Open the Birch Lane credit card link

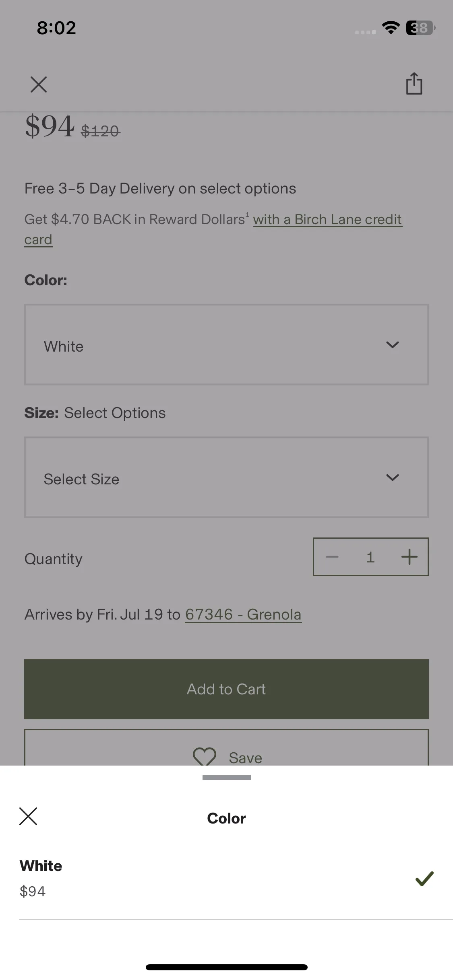[213, 229]
